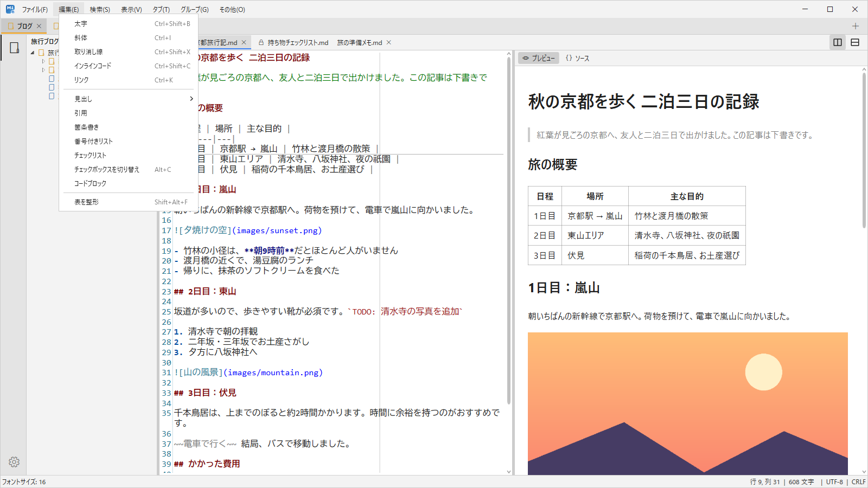
Task: Click the 行 9, 列 31 status entry
Action: pyautogui.click(x=765, y=481)
